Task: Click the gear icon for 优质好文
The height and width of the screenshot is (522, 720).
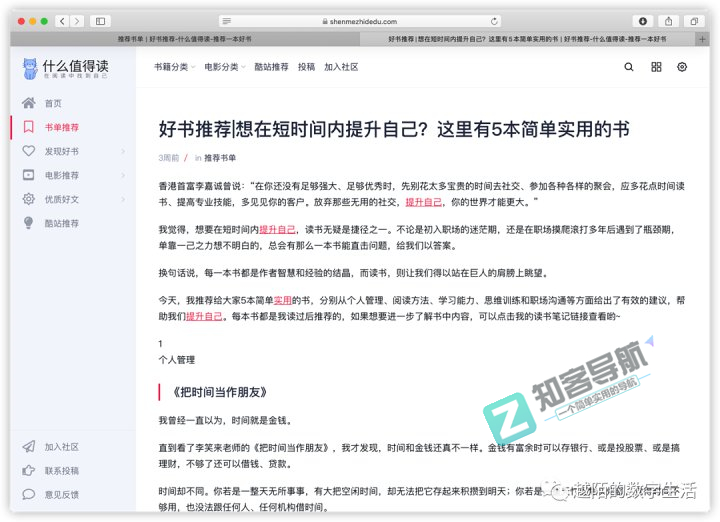Action: 28,199
